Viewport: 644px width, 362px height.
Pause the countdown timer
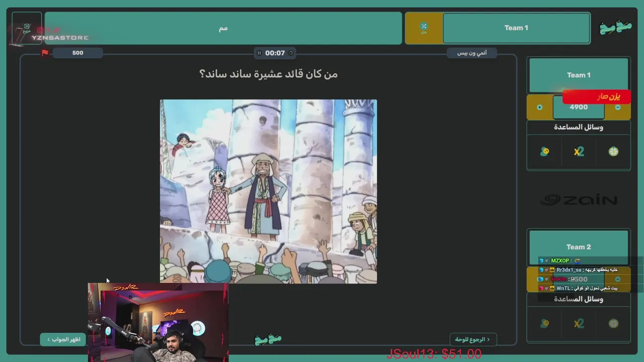(259, 53)
